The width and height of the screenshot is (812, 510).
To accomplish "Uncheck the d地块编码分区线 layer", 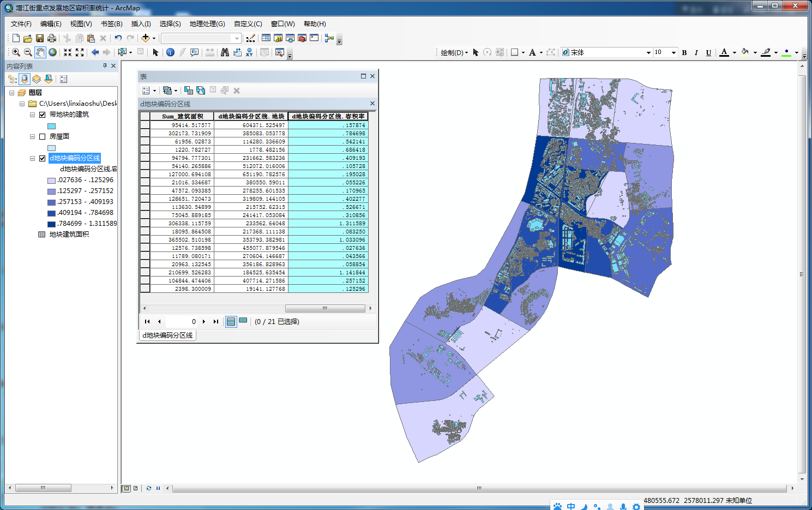I will pyautogui.click(x=42, y=158).
